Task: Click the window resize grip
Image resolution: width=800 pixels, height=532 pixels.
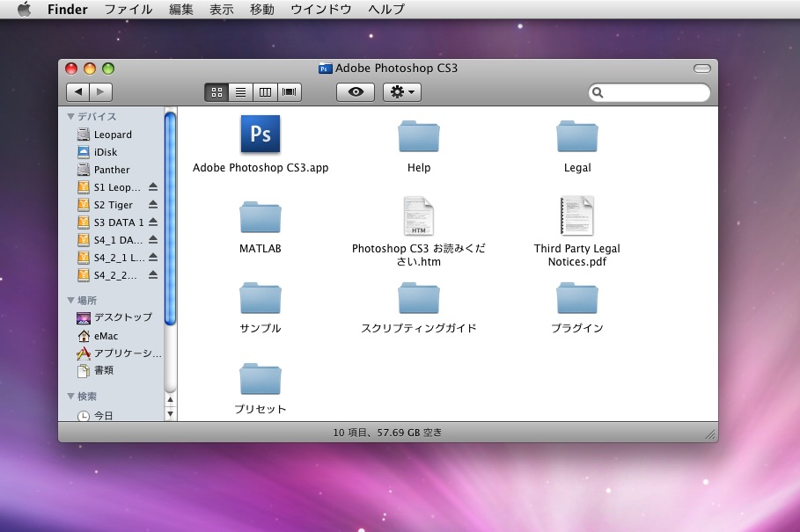Action: tap(710, 434)
